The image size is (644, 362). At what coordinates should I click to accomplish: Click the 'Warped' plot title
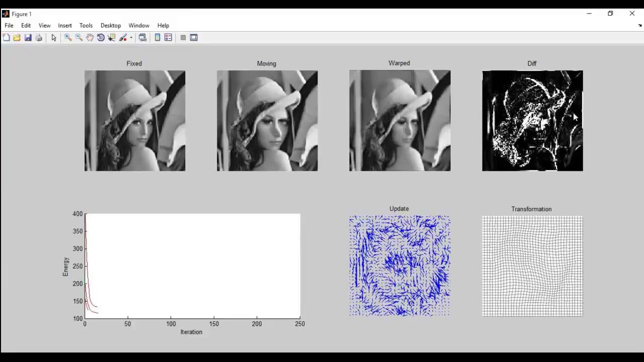(x=399, y=63)
